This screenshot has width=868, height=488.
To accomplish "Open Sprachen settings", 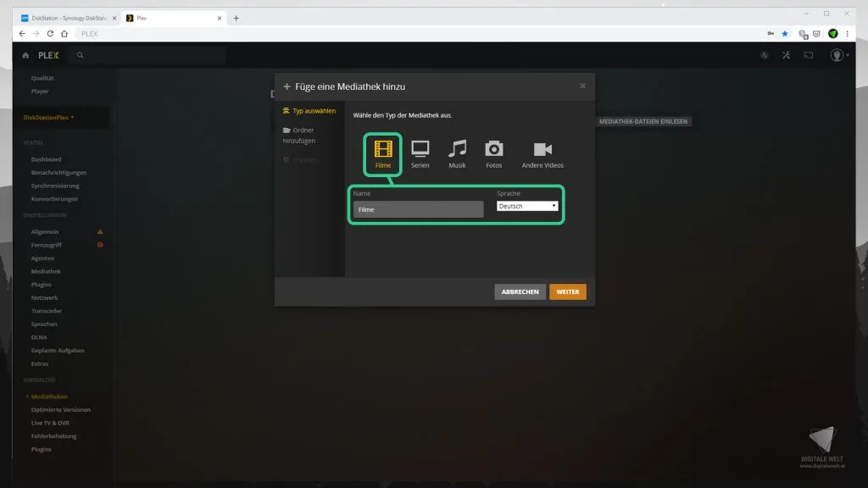I will click(x=44, y=324).
